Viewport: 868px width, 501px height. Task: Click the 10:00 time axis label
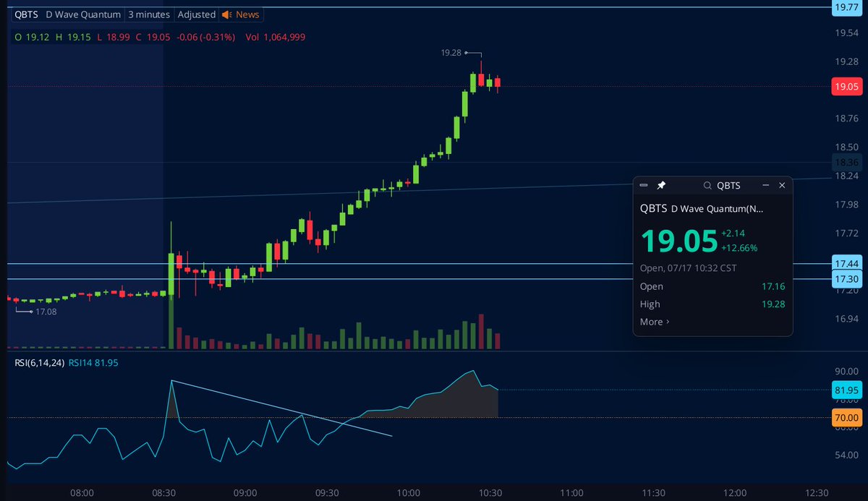click(409, 492)
